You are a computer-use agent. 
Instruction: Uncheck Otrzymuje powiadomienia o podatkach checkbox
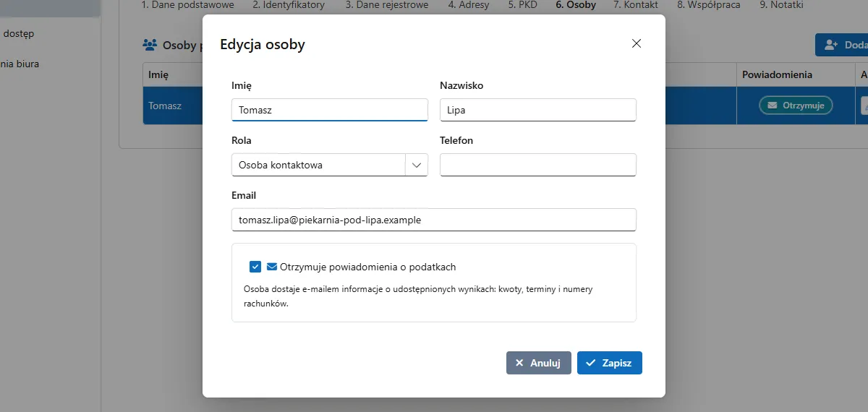255,267
